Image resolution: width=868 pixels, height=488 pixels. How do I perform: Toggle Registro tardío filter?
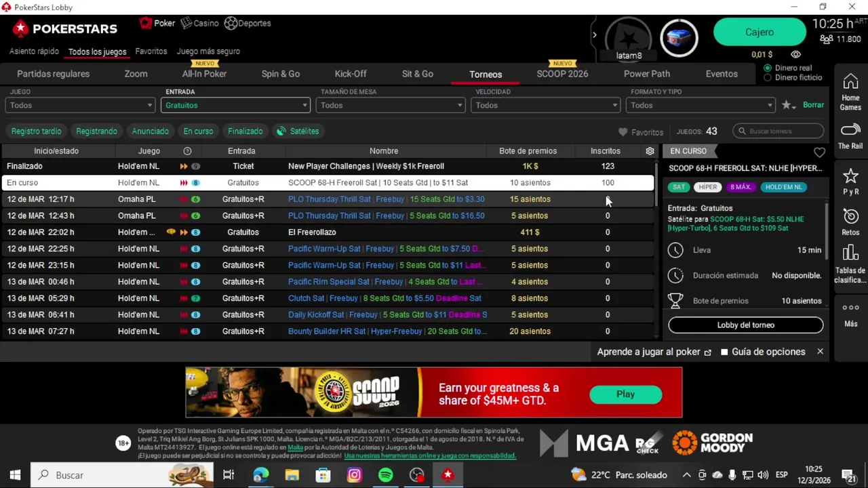(x=36, y=131)
